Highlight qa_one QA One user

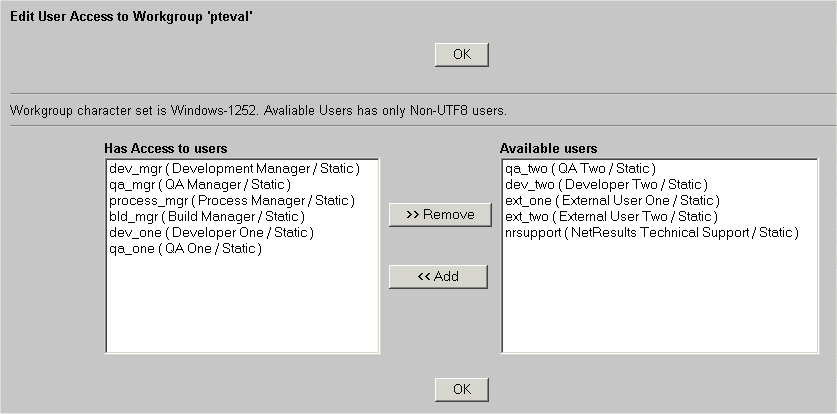coord(185,249)
